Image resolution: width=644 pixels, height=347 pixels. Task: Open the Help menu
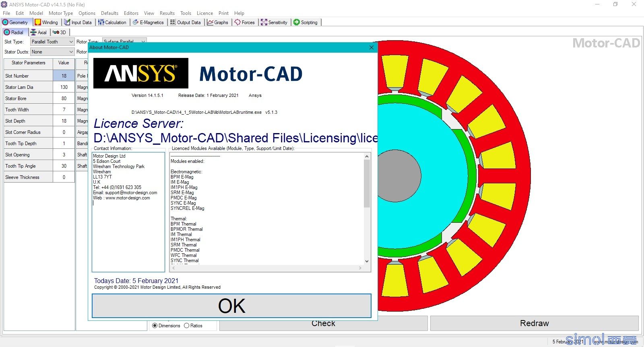coord(239,13)
